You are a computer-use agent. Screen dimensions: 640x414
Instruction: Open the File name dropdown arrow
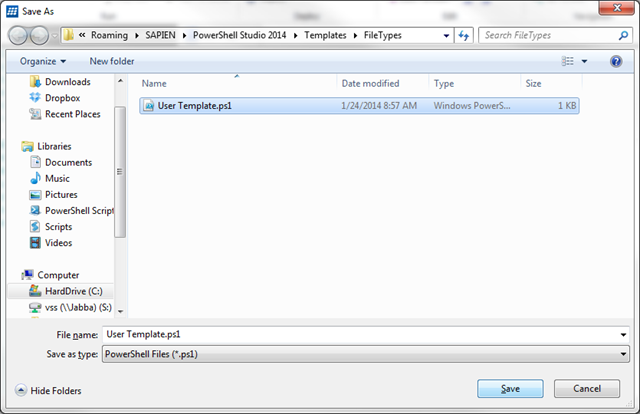coord(623,335)
